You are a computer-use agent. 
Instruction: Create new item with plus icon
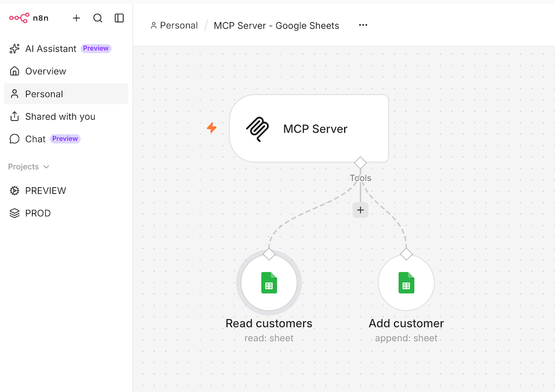tap(76, 18)
